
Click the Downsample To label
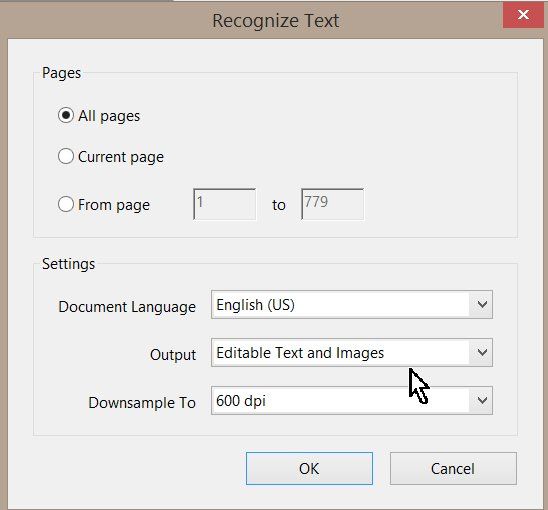coord(142,403)
